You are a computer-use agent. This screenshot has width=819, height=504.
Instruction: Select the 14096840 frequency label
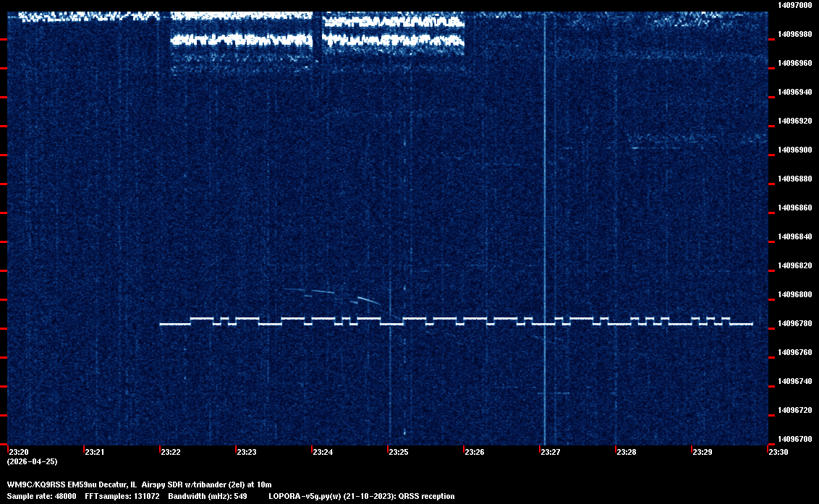(795, 236)
